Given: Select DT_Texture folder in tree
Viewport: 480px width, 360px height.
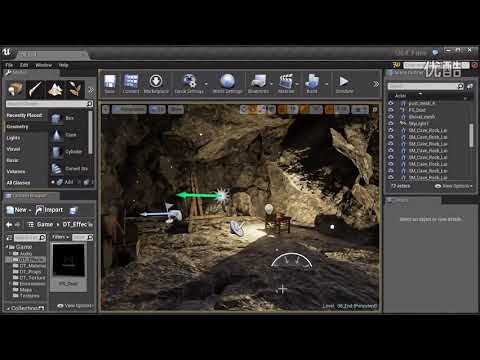Looking at the screenshot, I should click(32, 278).
